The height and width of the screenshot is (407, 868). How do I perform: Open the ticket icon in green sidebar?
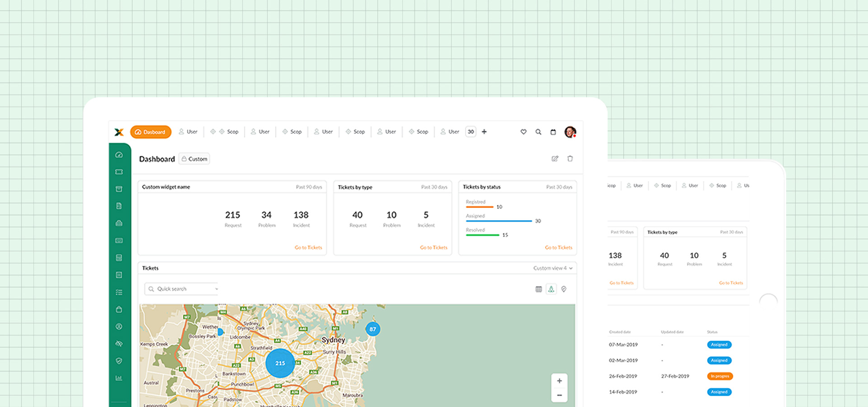pos(119,172)
